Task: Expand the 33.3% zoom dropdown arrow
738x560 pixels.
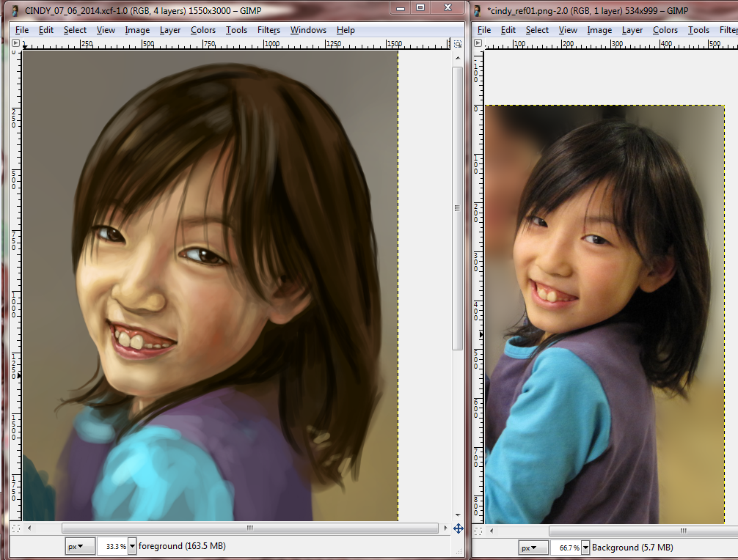Action: click(x=132, y=546)
